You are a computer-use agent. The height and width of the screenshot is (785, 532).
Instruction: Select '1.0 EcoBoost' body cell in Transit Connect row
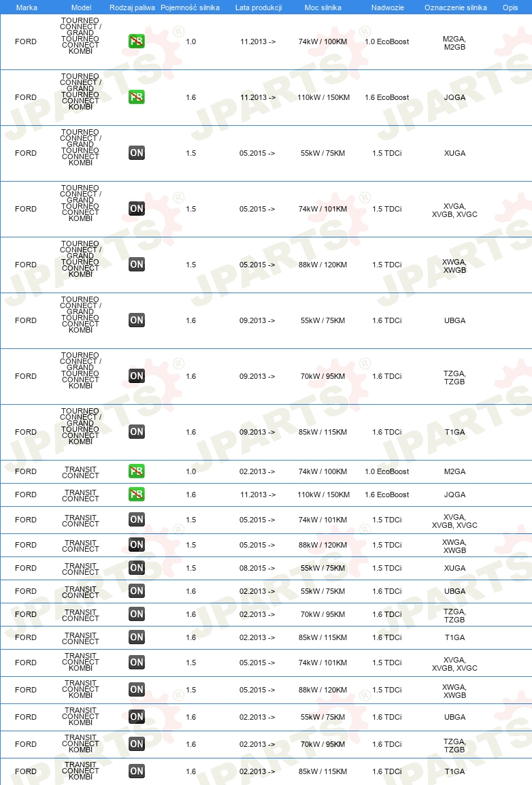point(387,471)
